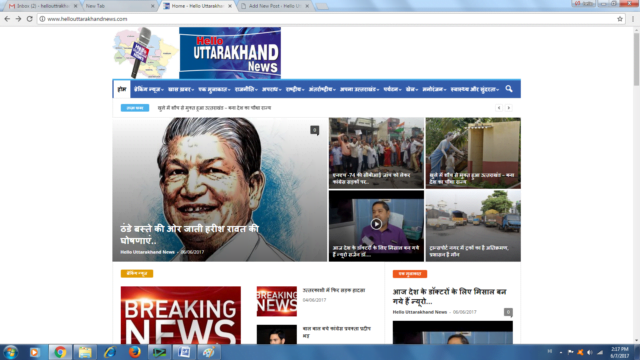Open the transport nagar trucks story thumbnail
640x360 pixels.
(473, 226)
